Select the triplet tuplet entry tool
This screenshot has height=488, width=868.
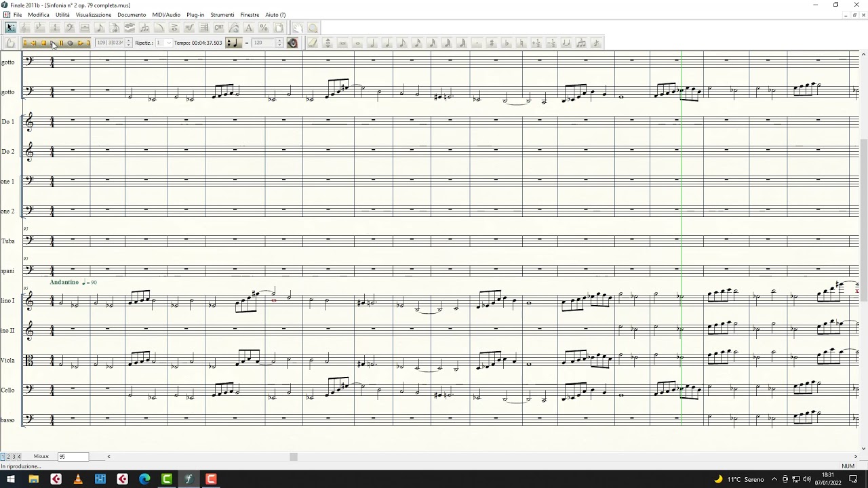(581, 43)
